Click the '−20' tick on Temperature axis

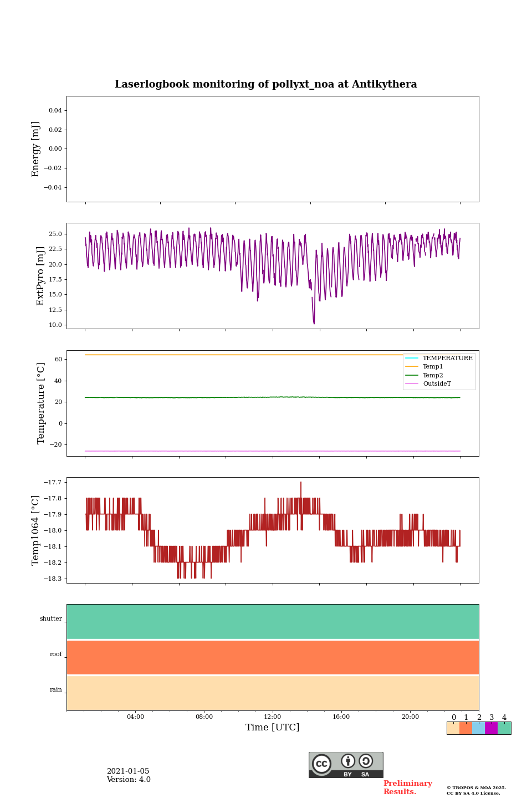pyautogui.click(x=57, y=444)
